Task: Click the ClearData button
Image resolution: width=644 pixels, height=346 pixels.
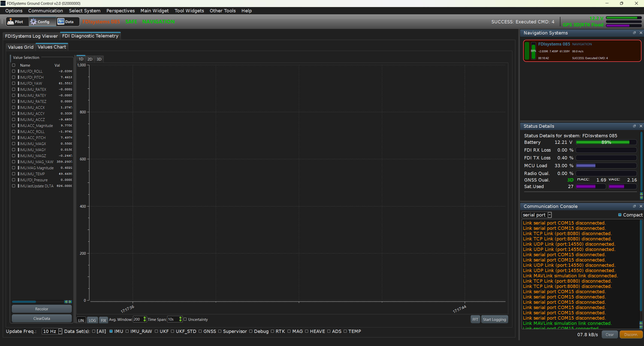Action: pos(42,318)
